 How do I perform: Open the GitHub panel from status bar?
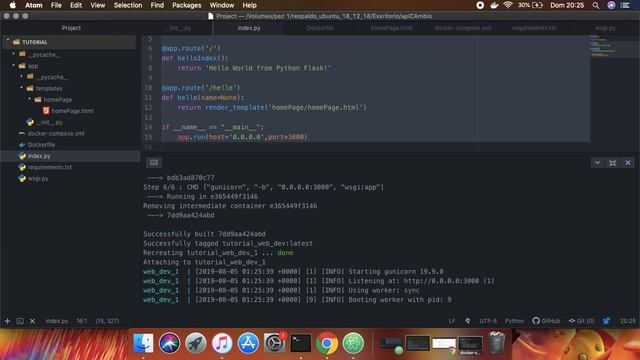click(546, 321)
